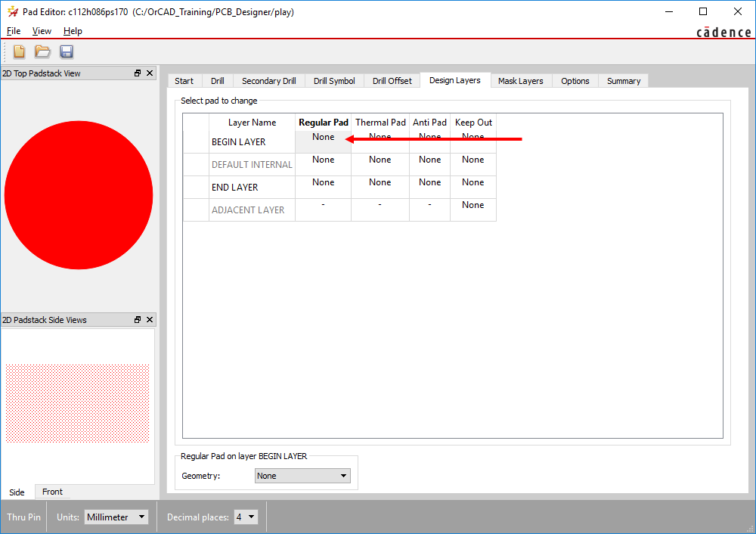
Task: Open the Geometry dropdown
Action: point(302,476)
